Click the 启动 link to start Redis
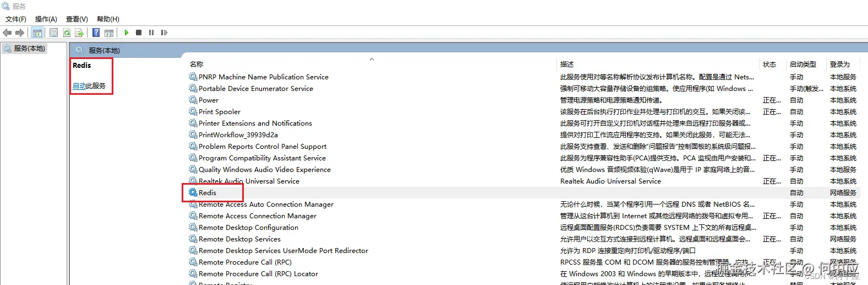The width and height of the screenshot is (868, 285). click(79, 86)
